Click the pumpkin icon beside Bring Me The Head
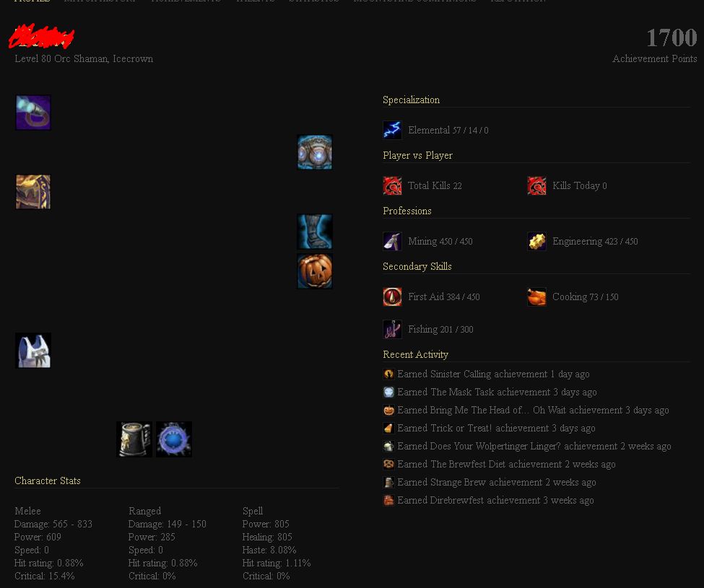Screen dimensions: 704x588 (x=388, y=410)
